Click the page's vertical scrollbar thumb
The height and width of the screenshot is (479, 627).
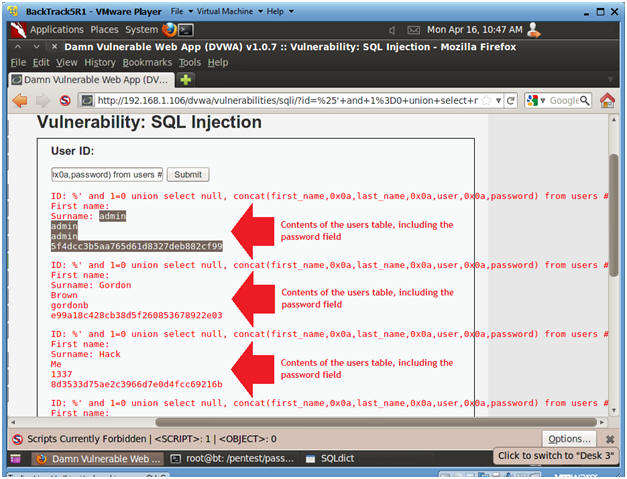point(614,215)
